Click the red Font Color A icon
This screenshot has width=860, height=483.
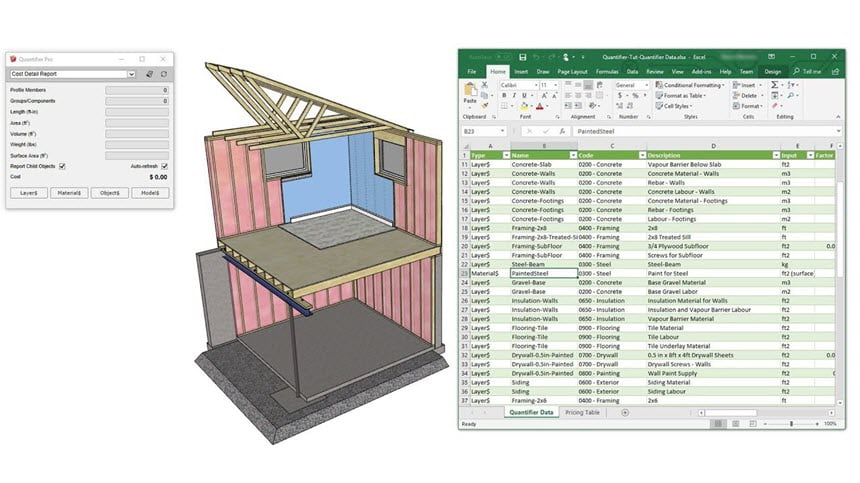[x=540, y=106]
